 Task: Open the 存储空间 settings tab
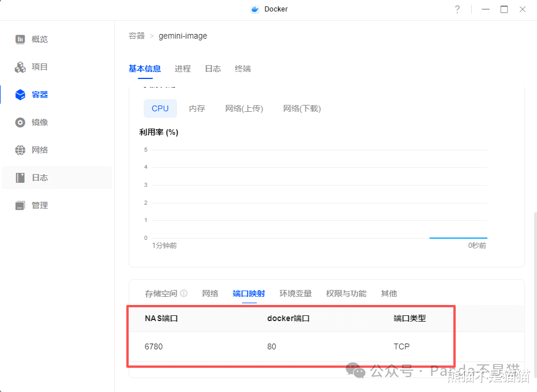coord(161,293)
